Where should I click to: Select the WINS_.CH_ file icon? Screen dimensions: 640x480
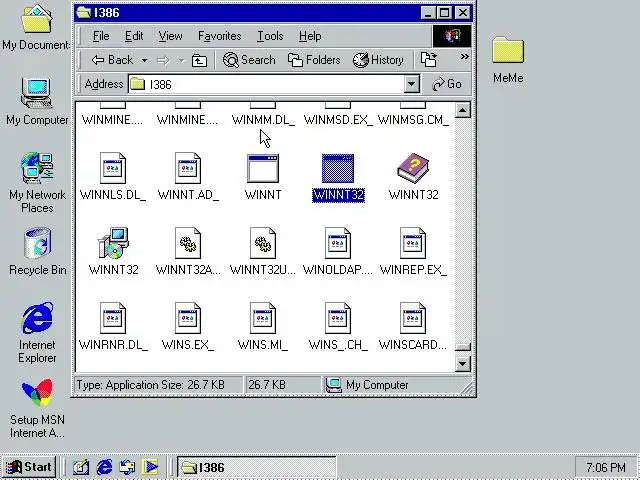(x=338, y=318)
